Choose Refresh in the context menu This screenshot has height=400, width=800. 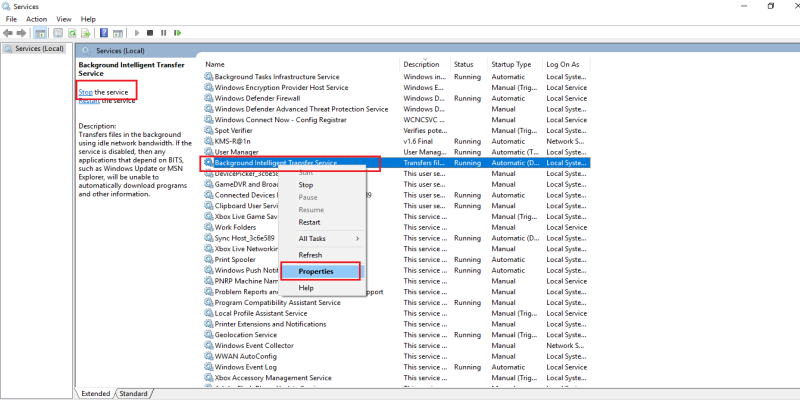coord(322,255)
